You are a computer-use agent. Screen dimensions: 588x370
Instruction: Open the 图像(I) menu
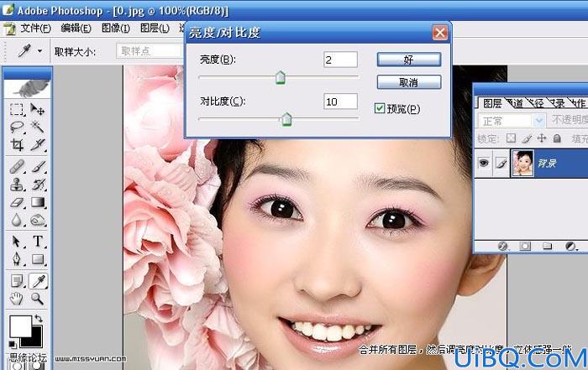click(x=116, y=29)
